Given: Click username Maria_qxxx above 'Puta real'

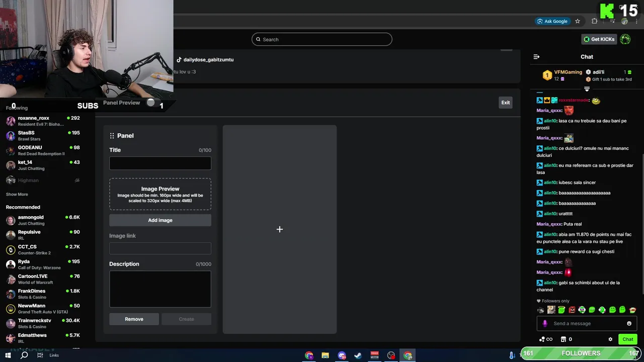Looking at the screenshot, I should click(549, 224).
